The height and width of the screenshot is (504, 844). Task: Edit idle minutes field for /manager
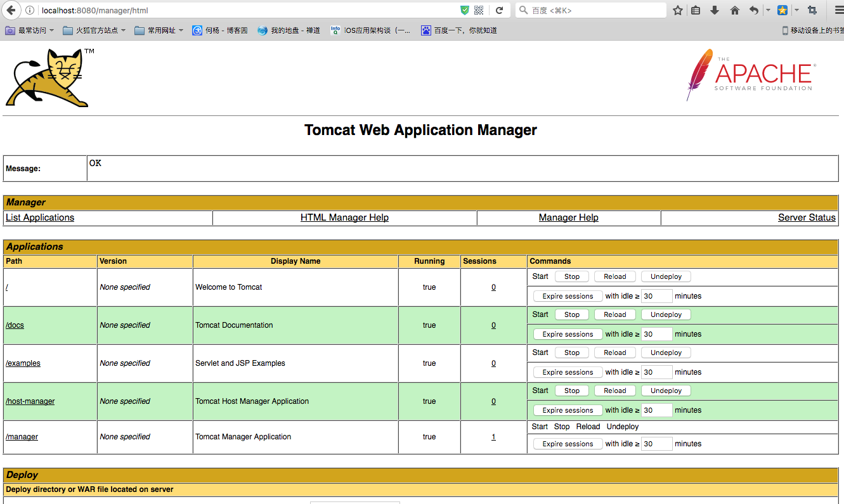point(656,444)
